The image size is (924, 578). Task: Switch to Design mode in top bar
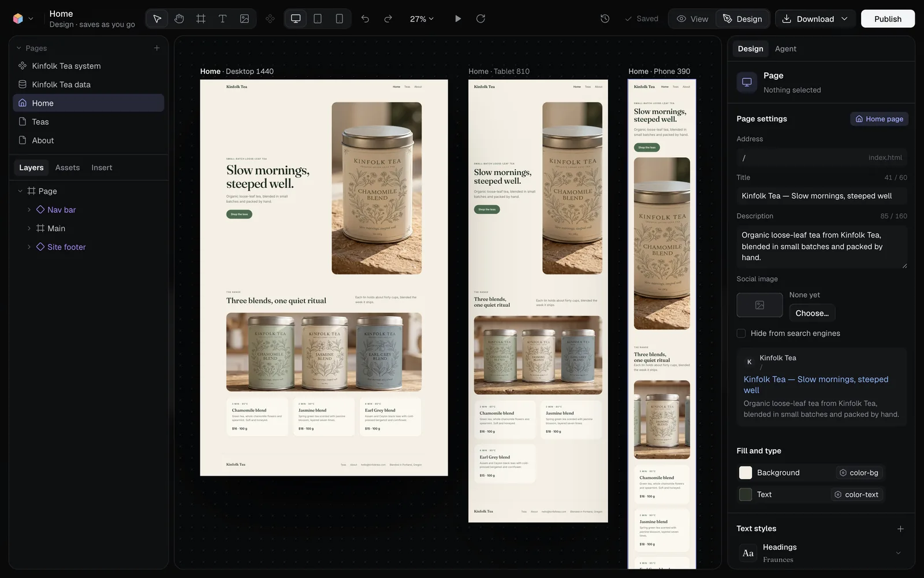743,18
